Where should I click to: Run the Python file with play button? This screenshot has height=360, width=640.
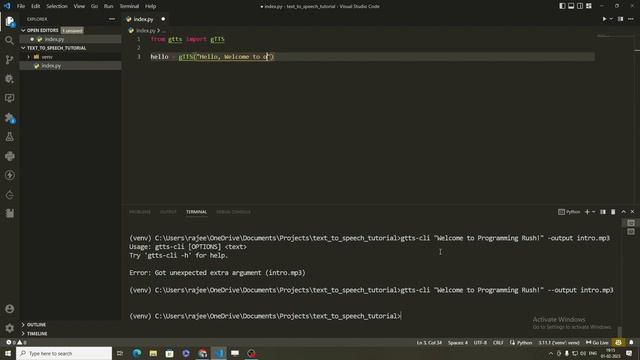point(604,19)
